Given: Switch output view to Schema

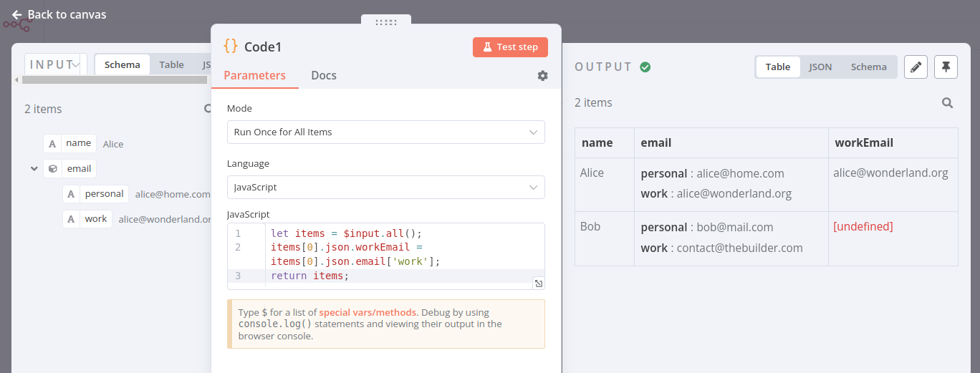Looking at the screenshot, I should coord(868,67).
